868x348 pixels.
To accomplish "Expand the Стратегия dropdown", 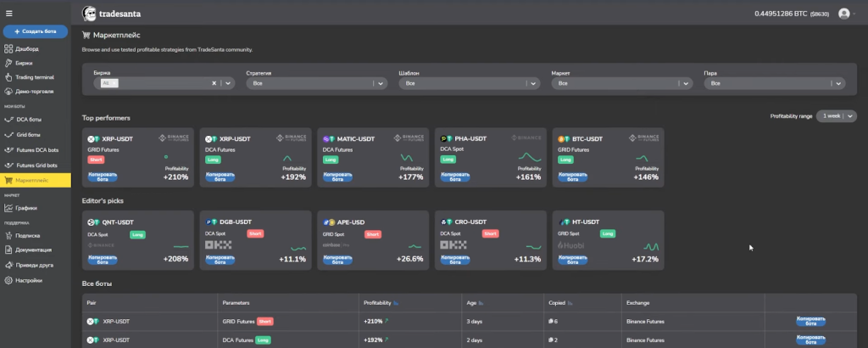I will click(380, 83).
